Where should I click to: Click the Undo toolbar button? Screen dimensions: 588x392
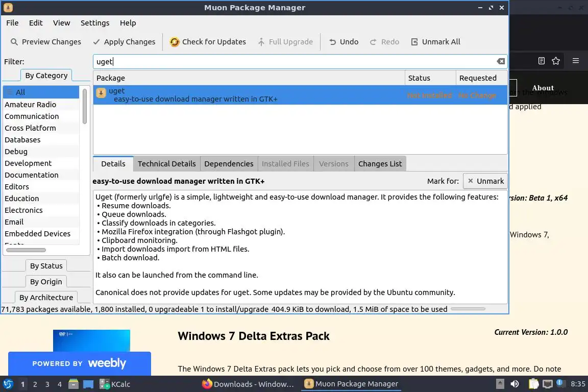pyautogui.click(x=344, y=42)
